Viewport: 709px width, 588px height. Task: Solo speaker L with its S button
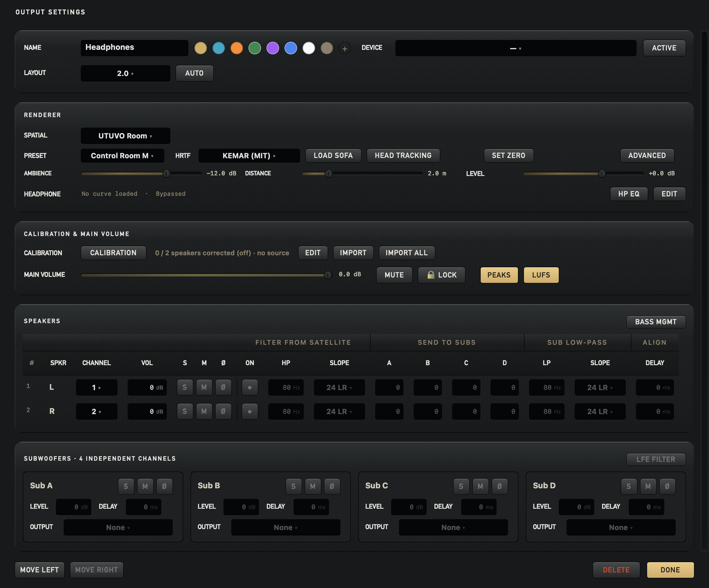185,387
